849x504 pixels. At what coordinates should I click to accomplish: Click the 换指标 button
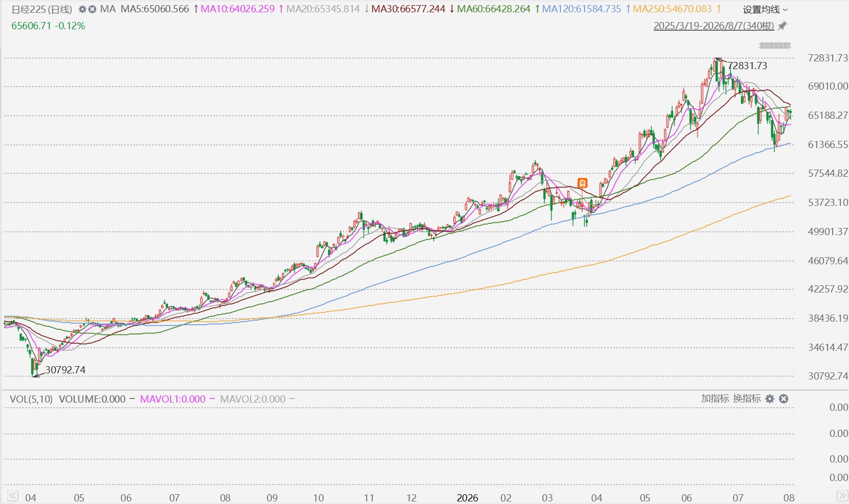click(747, 398)
